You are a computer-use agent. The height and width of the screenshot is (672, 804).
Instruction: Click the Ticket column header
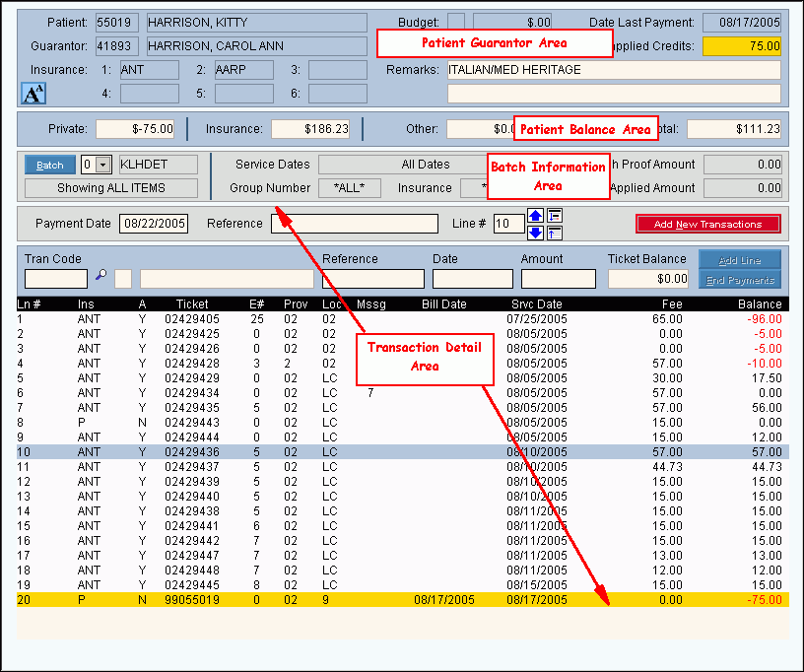pyautogui.click(x=192, y=303)
